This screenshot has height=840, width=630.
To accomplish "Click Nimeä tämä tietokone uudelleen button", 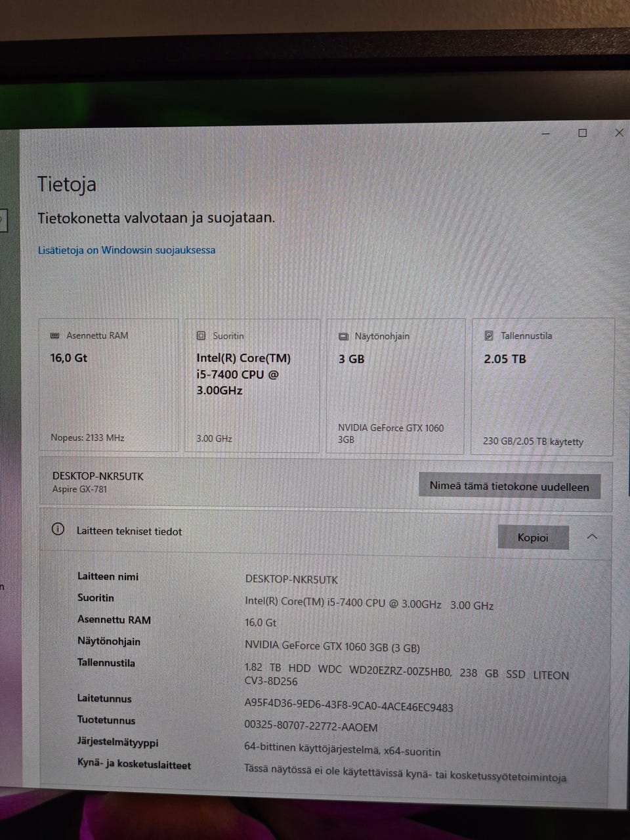I will click(x=509, y=486).
